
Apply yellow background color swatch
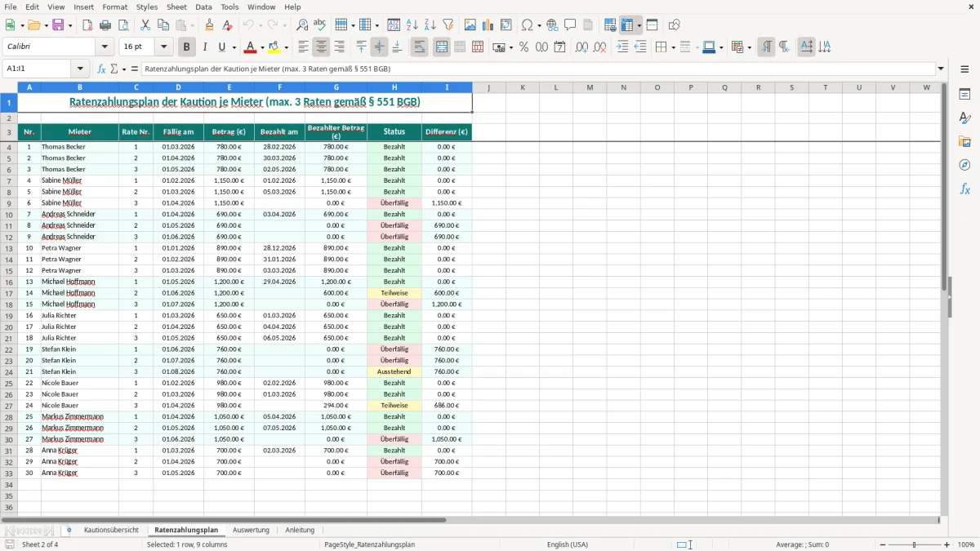tap(274, 47)
